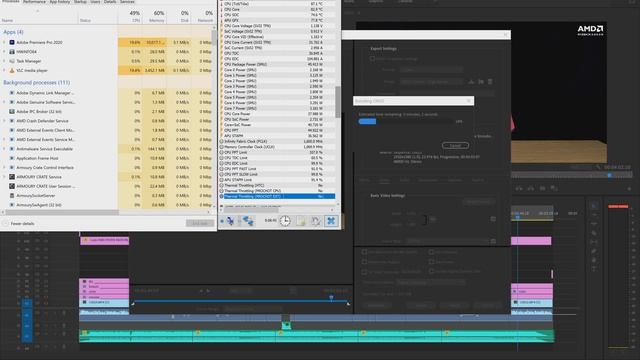Toggle Import Into Project checkbox

tap(364, 262)
